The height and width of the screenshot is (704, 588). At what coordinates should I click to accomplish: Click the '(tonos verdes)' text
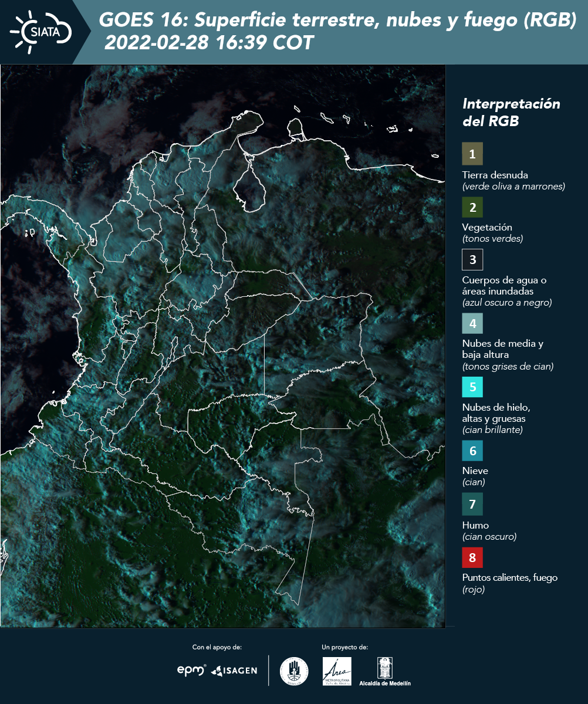pos(492,239)
